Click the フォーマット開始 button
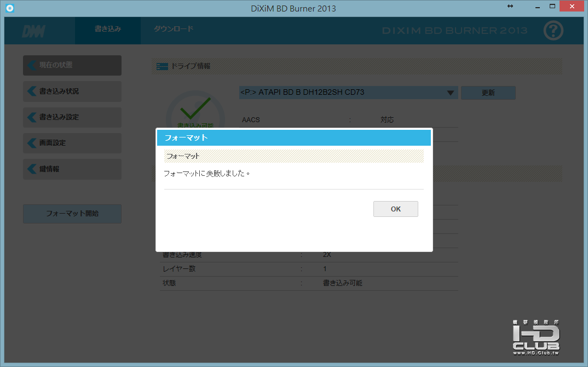 (72, 214)
